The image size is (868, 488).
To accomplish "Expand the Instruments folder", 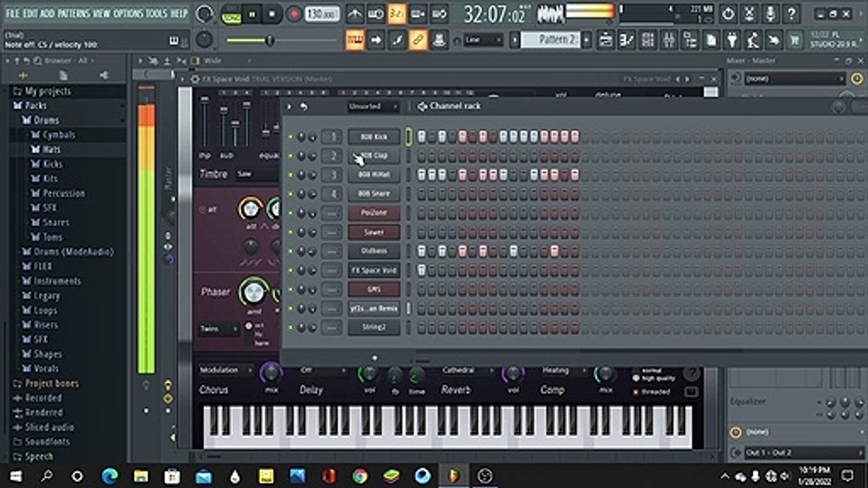I will coord(57,281).
